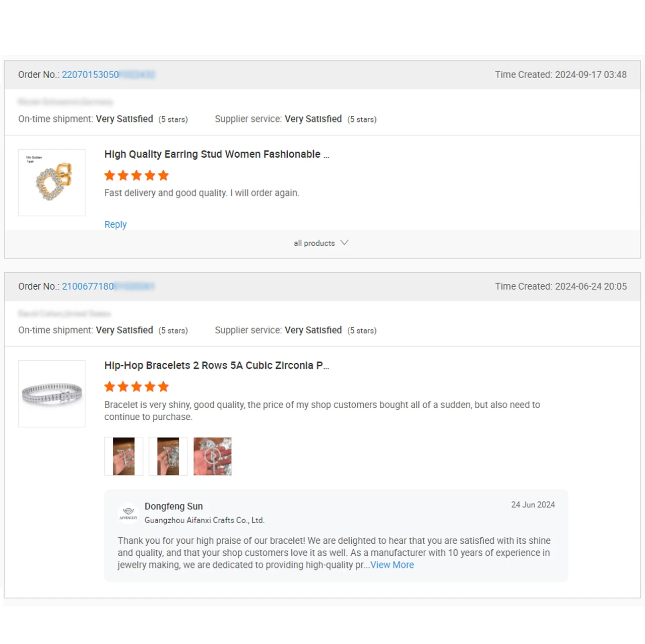View the second buyer review photo
This screenshot has width=645, height=644.
pos(168,457)
